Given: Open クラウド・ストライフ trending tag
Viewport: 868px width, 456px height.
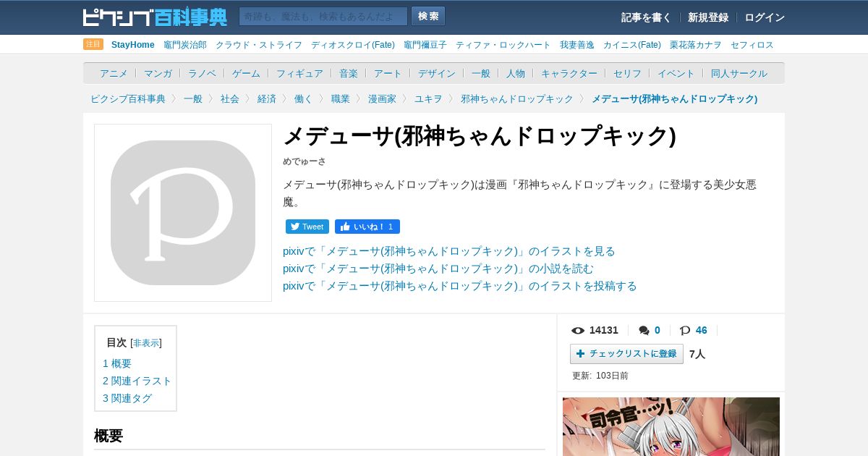Looking at the screenshot, I should 259,45.
